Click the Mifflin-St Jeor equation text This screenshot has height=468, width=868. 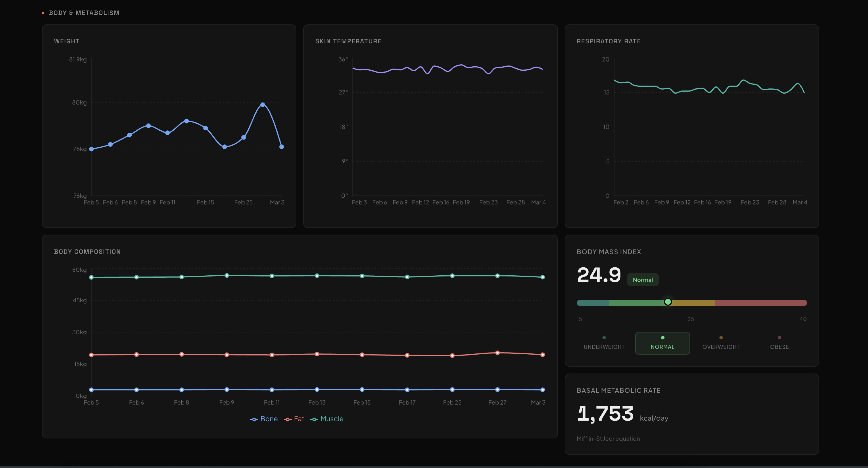coord(608,439)
